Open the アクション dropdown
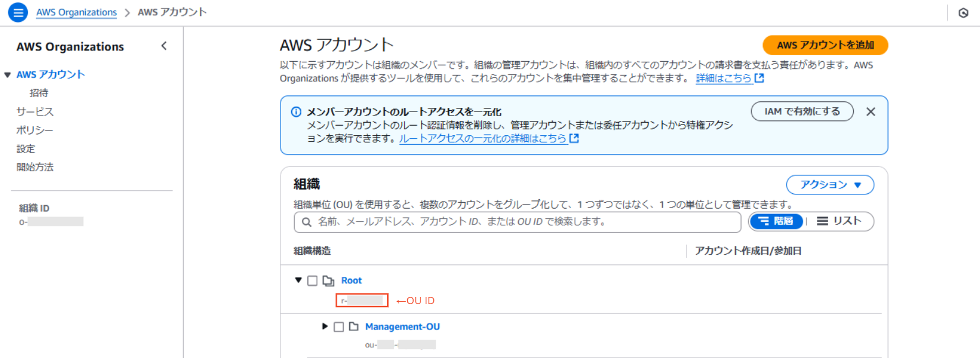 829,185
